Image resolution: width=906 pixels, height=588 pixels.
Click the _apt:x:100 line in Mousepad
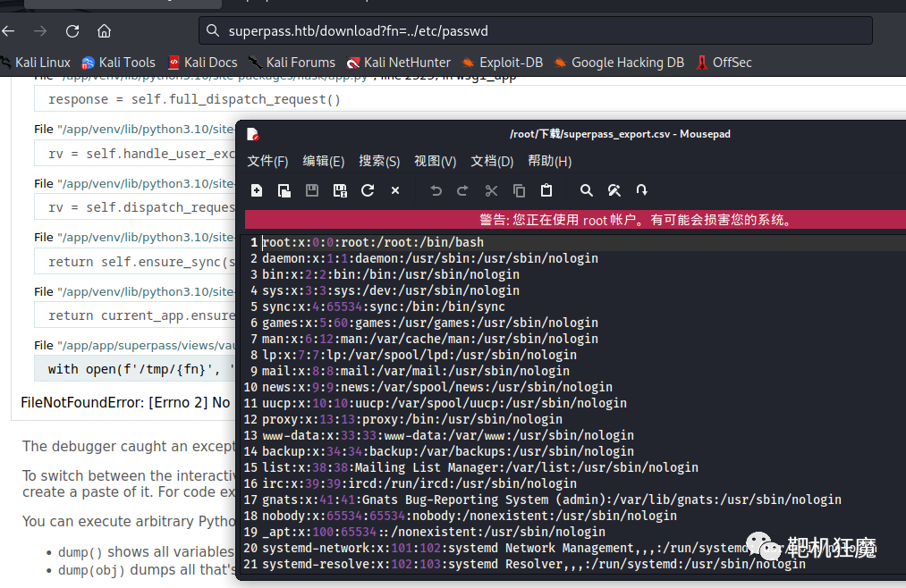(434, 533)
